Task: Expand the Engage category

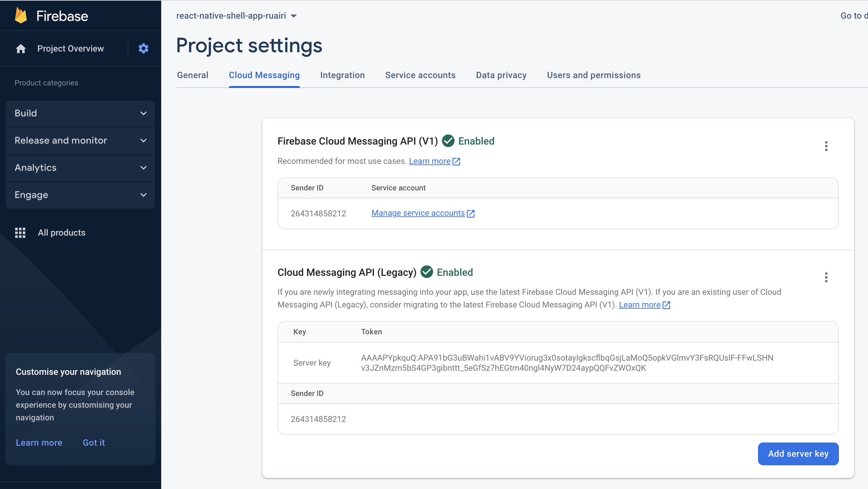Action: [x=80, y=195]
